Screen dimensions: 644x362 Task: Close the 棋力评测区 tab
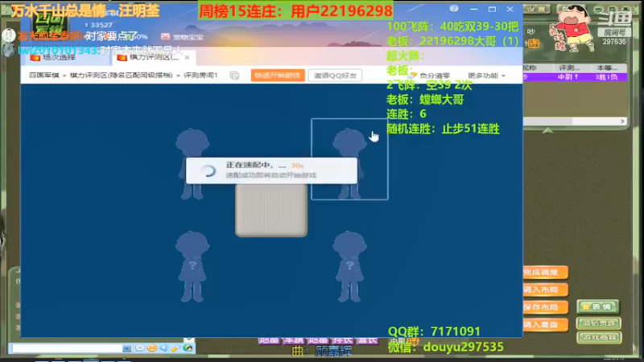[187, 57]
